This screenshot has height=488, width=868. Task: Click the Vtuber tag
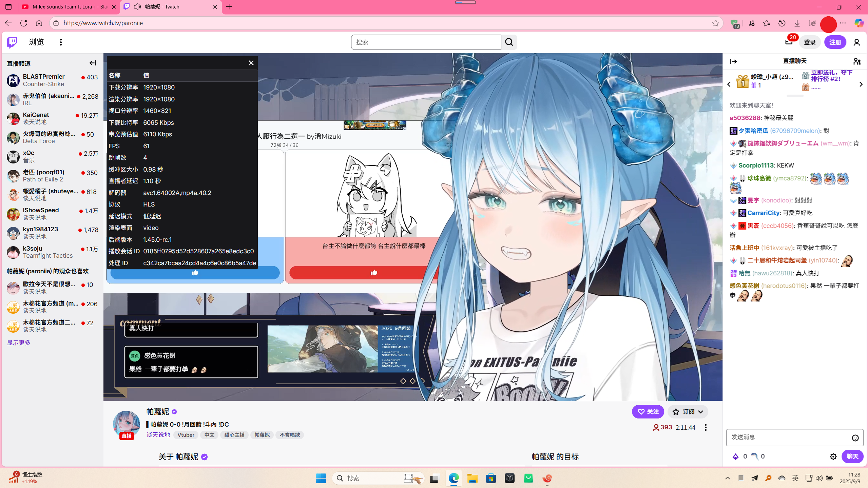[186, 435]
